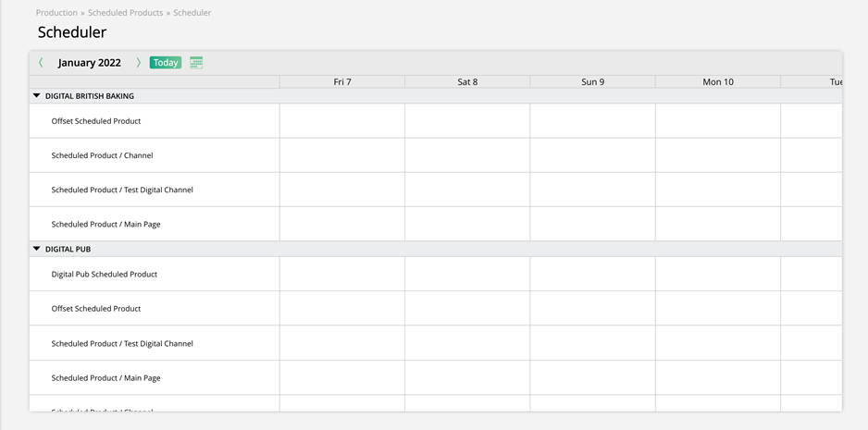868x430 pixels.
Task: Select Scheduled Product / Main Page under Digital Pub
Action: coord(105,378)
